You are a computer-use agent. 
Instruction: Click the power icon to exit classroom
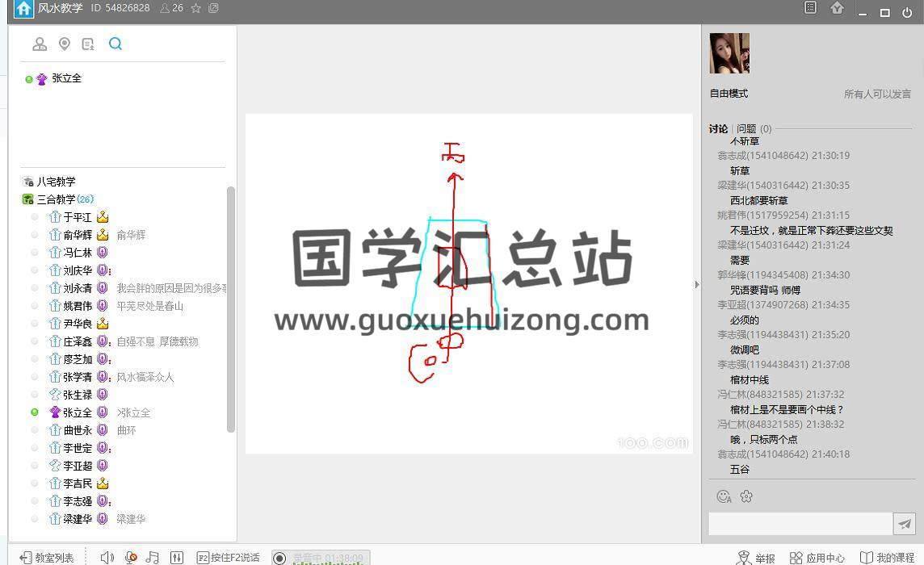tap(907, 12)
